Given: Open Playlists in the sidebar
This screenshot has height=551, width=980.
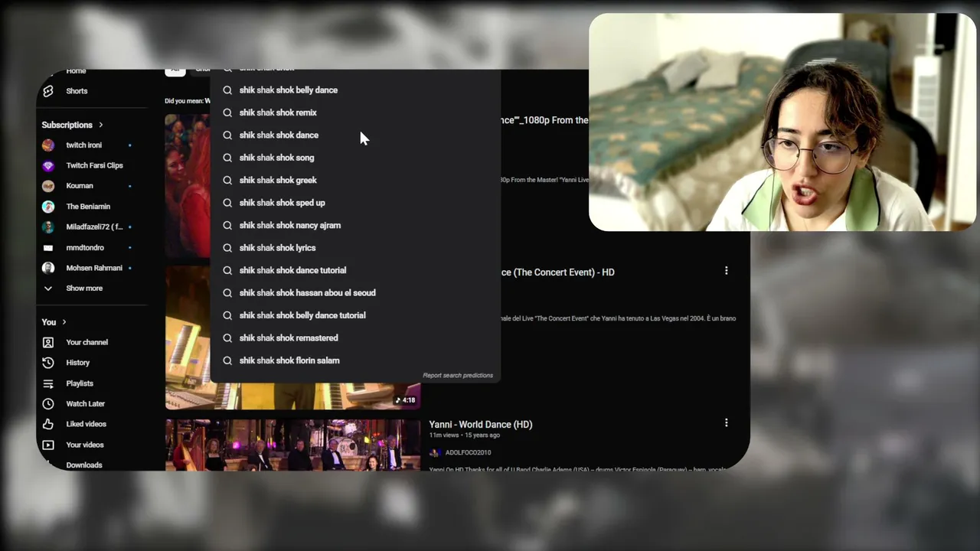Looking at the screenshot, I should 80,383.
